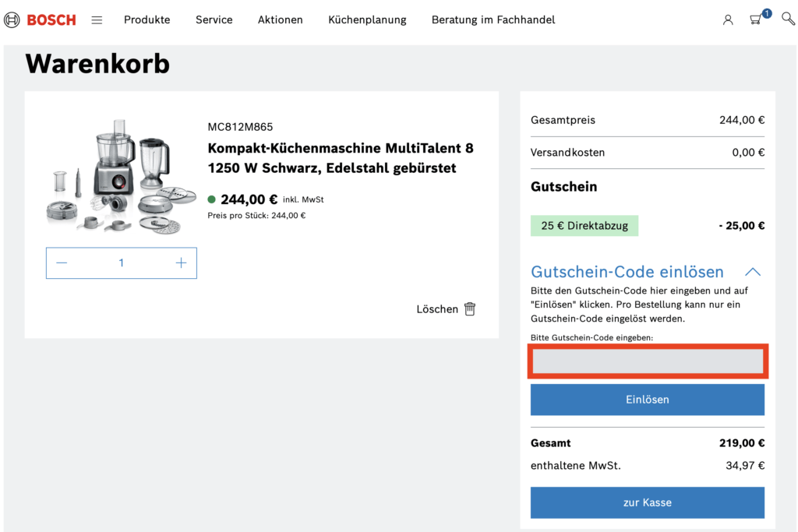
Task: Open the Service menu
Action: (x=214, y=19)
